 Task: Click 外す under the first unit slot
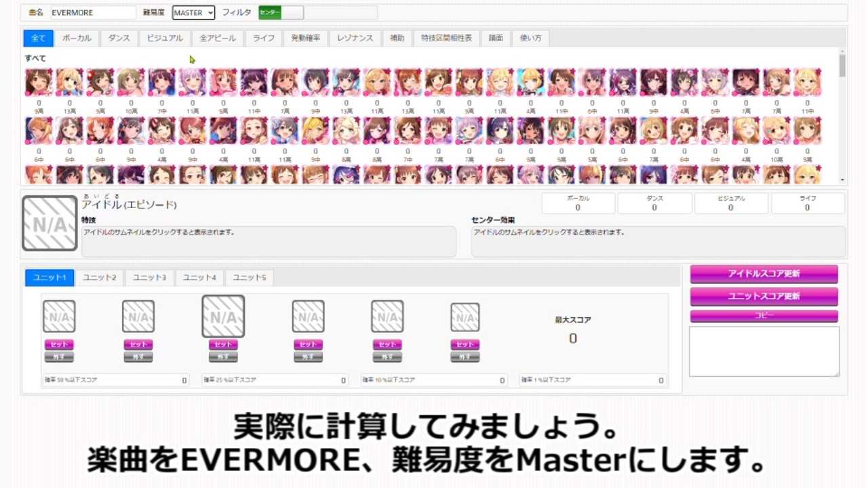click(x=59, y=357)
